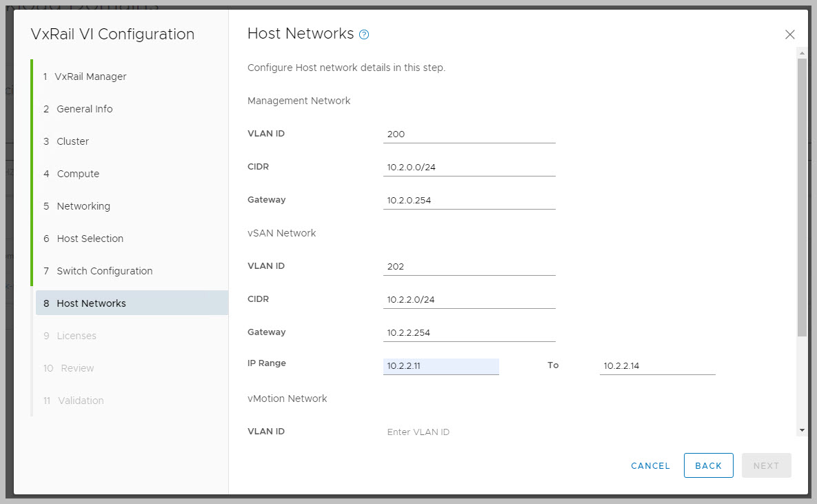
Task: Edit the vSAN IP Range end field
Action: point(657,366)
